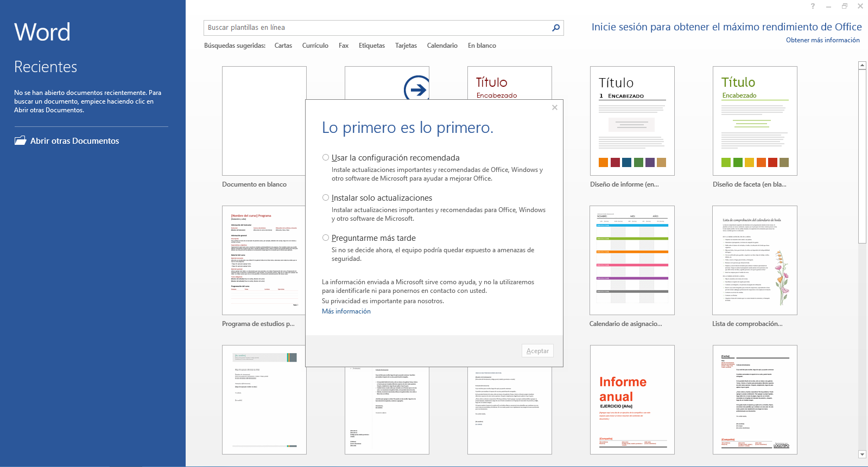Select the Informe anual template thumbnail
The width and height of the screenshot is (868, 467).
tap(632, 399)
